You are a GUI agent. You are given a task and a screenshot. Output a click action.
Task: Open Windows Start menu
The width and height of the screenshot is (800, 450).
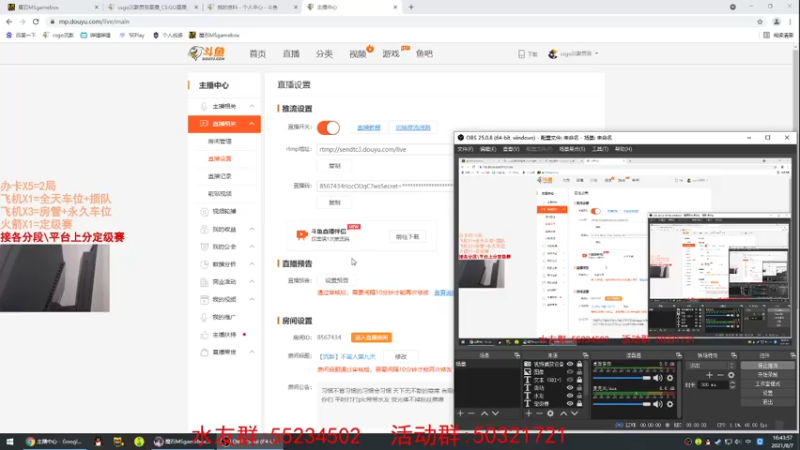coord(9,441)
